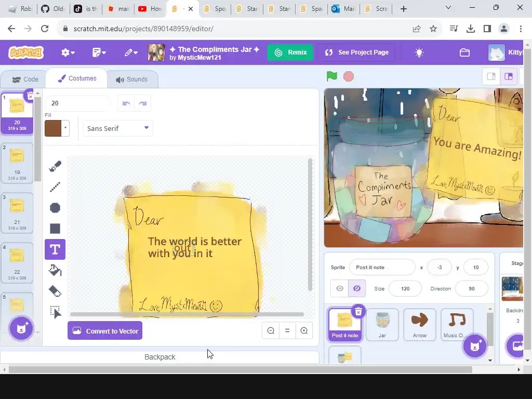Click See Project Page button
532x399 pixels.
tap(356, 52)
